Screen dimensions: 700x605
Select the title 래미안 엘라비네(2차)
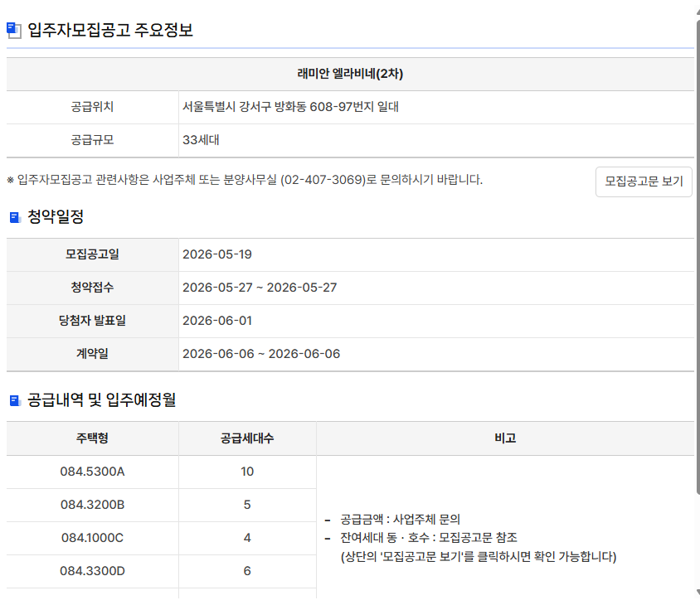[350, 74]
